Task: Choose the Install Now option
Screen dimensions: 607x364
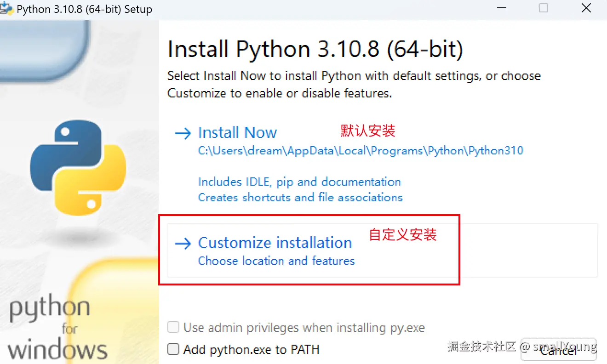Action: [x=237, y=133]
